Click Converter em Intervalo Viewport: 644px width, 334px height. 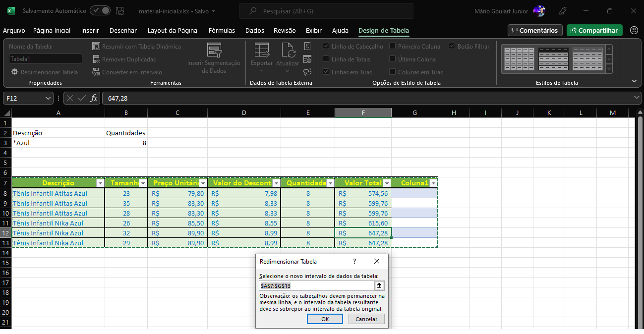pos(127,72)
